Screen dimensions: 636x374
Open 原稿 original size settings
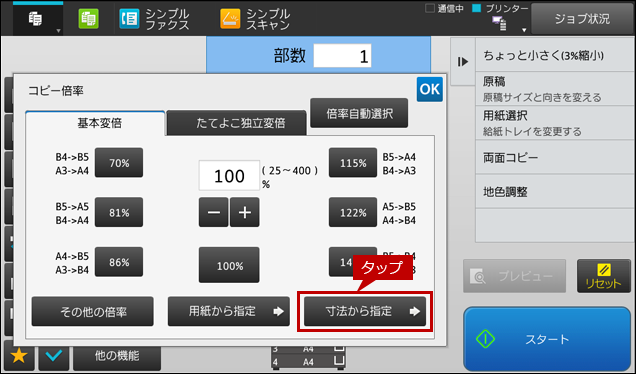[554, 89]
